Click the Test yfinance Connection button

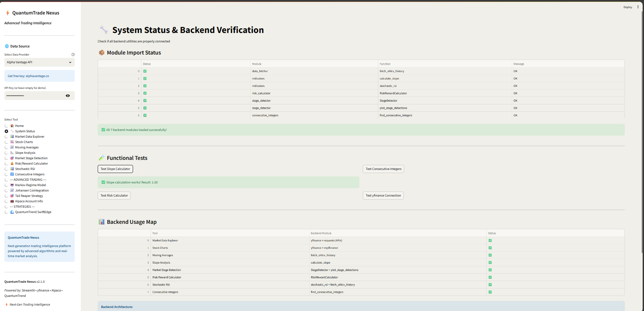tap(383, 196)
